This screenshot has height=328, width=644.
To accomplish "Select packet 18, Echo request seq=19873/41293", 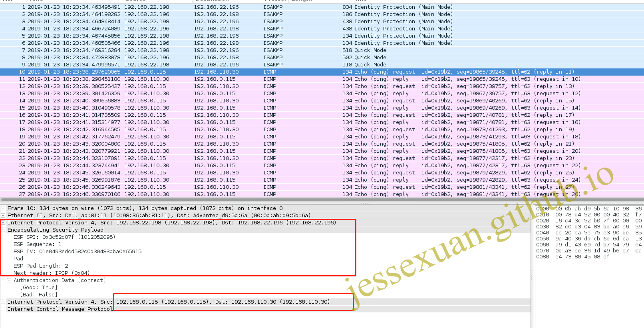I will point(322,129).
